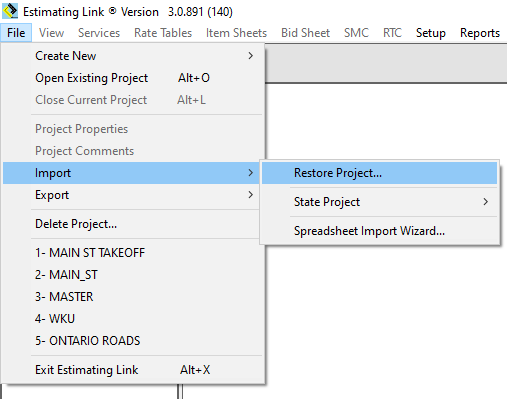This screenshot has width=507, height=399.
Task: Expand the Export submenu arrow
Action: point(251,195)
